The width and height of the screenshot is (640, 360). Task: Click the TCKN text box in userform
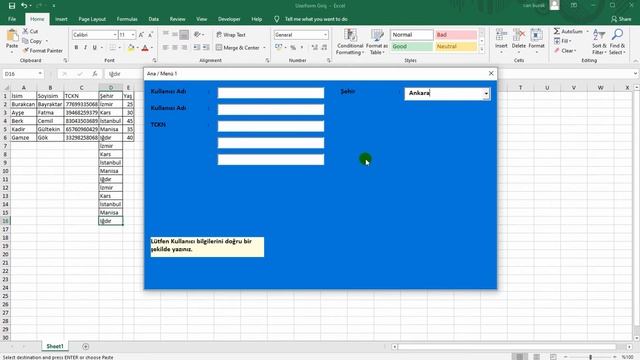click(x=271, y=126)
